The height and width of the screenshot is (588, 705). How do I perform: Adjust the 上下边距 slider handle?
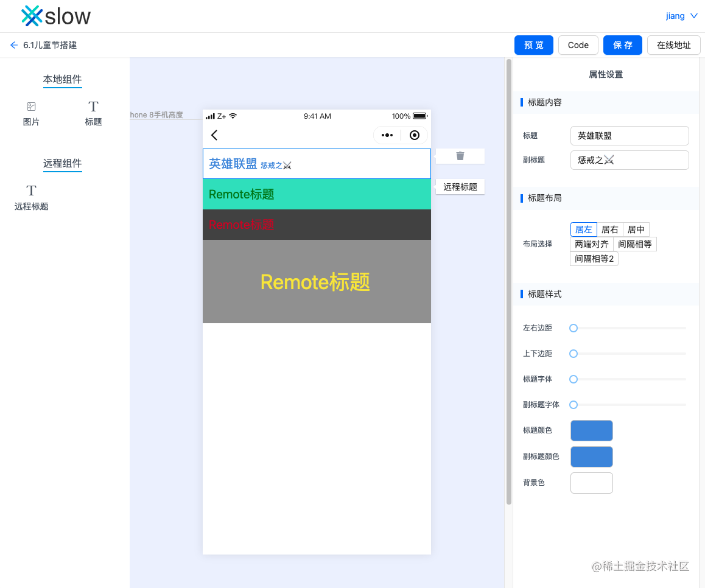click(573, 354)
